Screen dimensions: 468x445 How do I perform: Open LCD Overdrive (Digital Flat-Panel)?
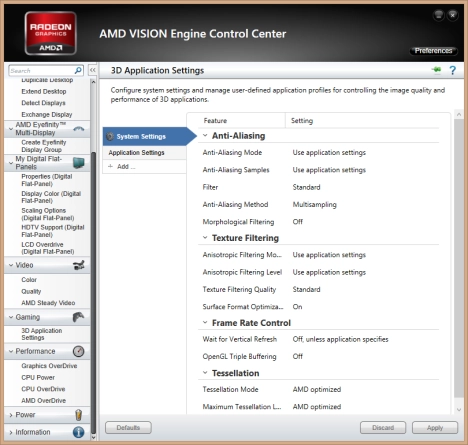48,248
